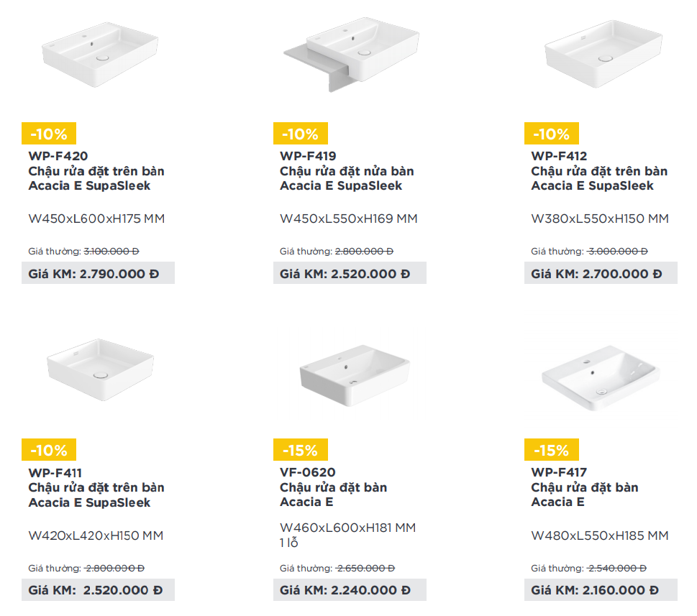Click the -10% badge on WP-F419

[x=301, y=133]
